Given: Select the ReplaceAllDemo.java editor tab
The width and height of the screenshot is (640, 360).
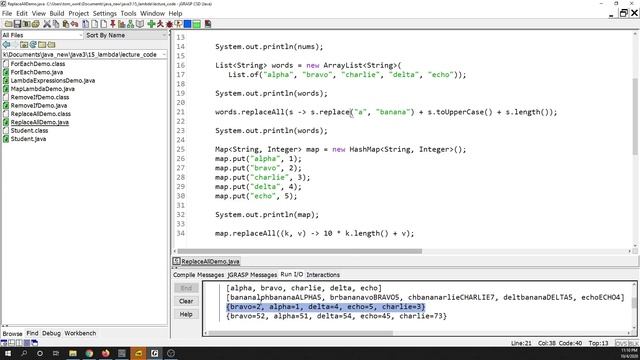Looking at the screenshot, I should pyautogui.click(x=207, y=261).
